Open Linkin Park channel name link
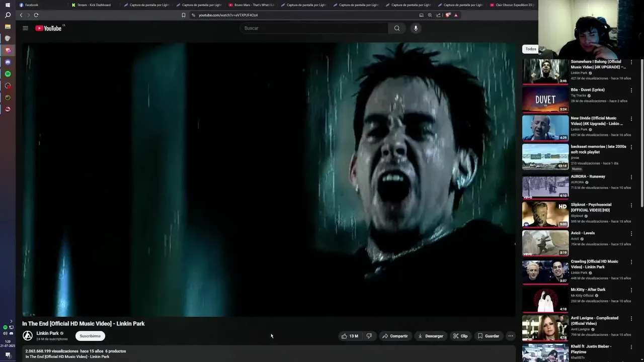The height and width of the screenshot is (362, 644). (47, 333)
